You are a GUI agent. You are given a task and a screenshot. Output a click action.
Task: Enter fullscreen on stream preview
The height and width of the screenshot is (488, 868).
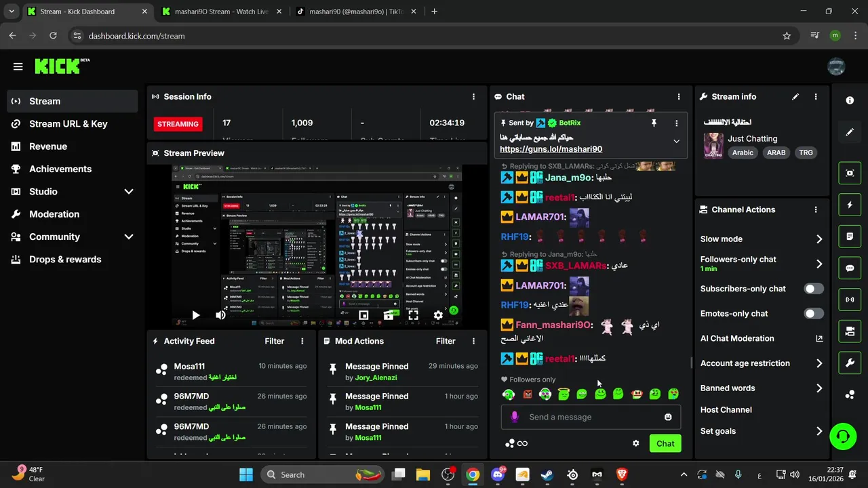[x=413, y=315]
